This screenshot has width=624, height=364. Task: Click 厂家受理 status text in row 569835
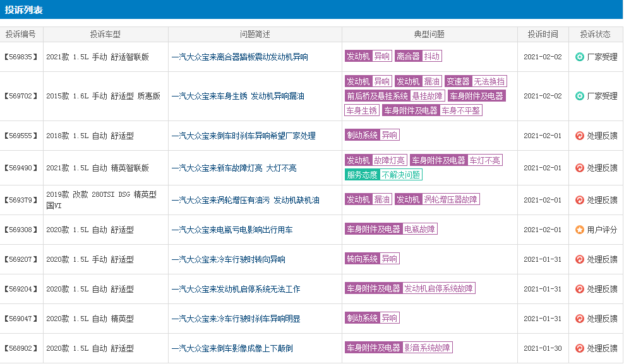click(602, 57)
